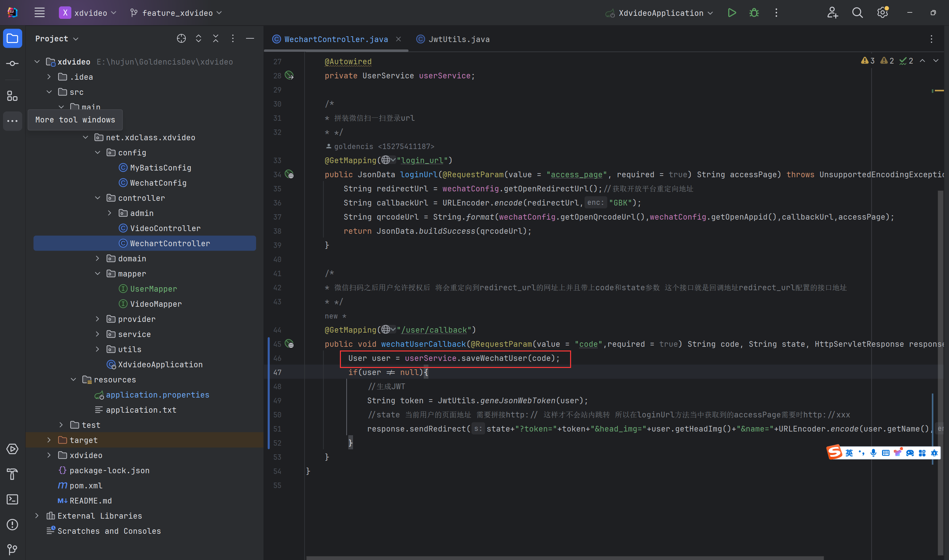Open editor tabs options menu

pyautogui.click(x=931, y=39)
